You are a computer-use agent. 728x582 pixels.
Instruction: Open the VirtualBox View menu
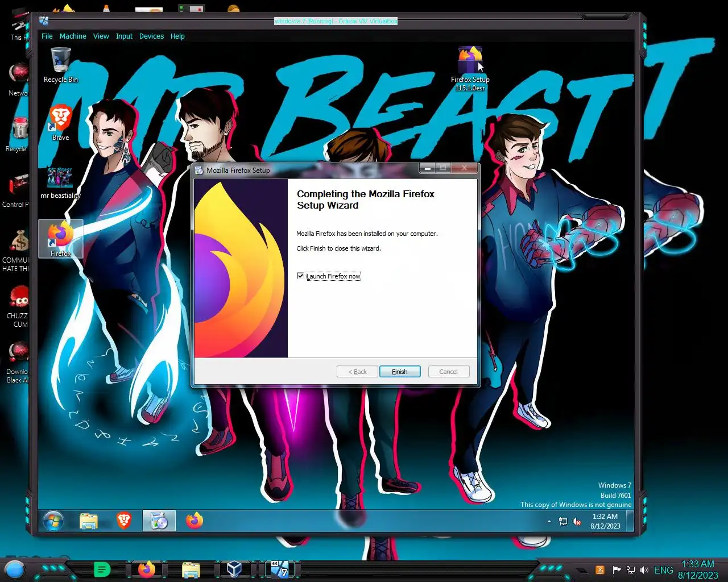101,36
